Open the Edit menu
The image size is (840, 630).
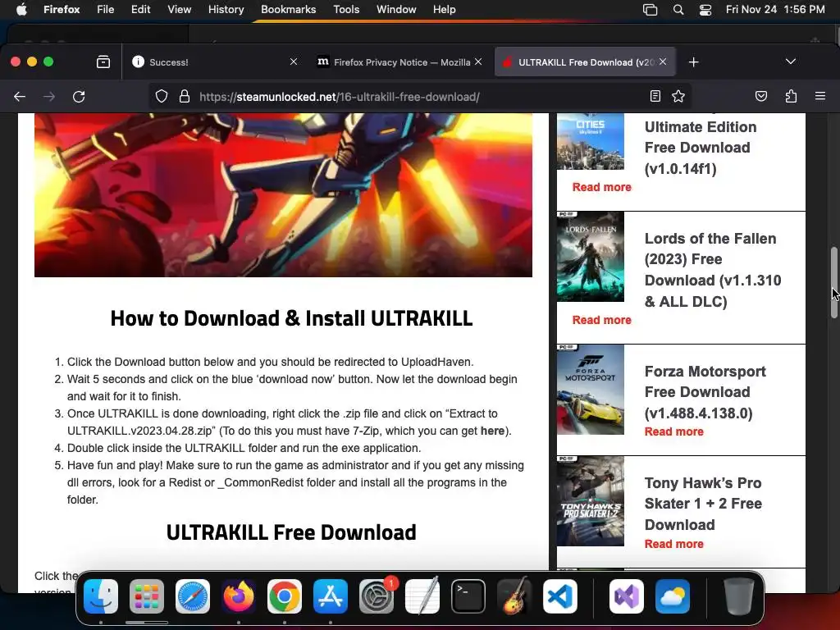[140, 10]
